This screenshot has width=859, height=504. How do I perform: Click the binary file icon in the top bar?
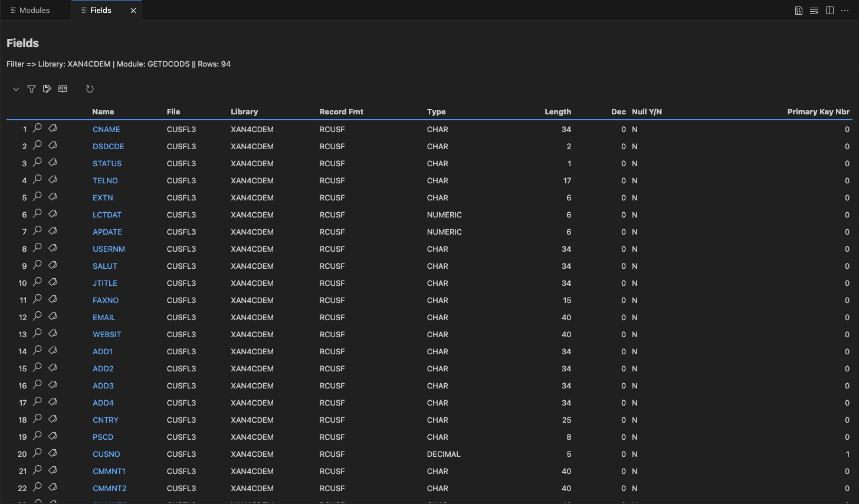point(798,11)
